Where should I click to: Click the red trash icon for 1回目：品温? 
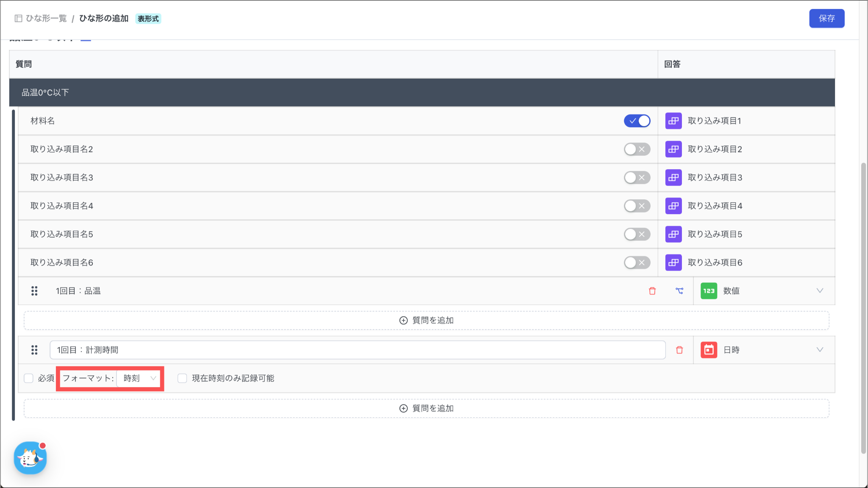pos(652,291)
